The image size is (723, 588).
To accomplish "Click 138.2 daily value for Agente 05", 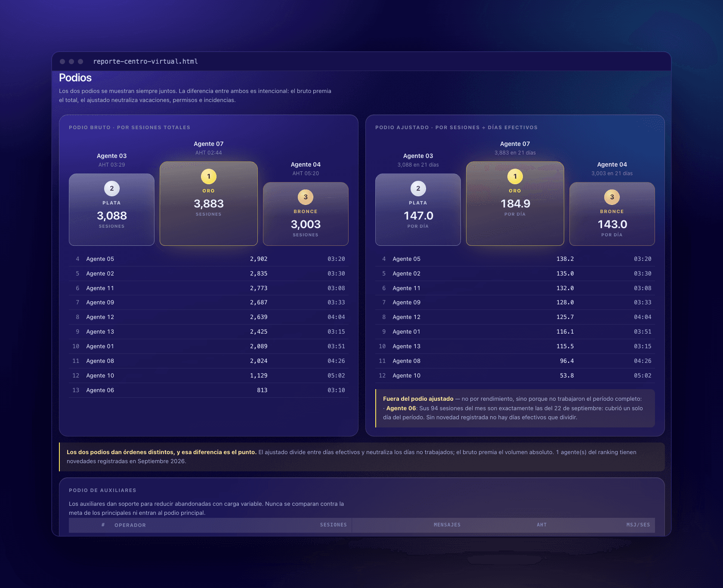I will (x=565, y=259).
